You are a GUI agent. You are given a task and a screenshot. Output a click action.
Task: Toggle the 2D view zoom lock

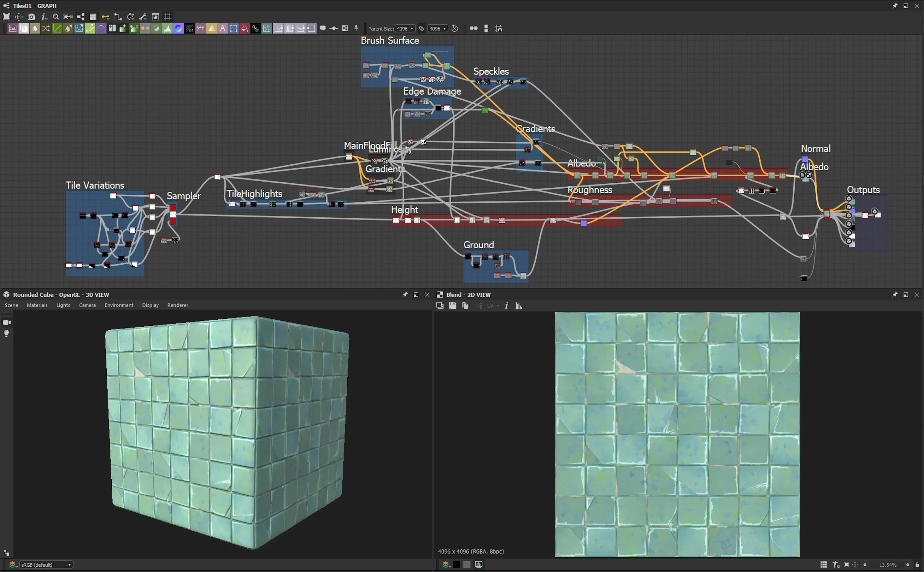(x=917, y=565)
